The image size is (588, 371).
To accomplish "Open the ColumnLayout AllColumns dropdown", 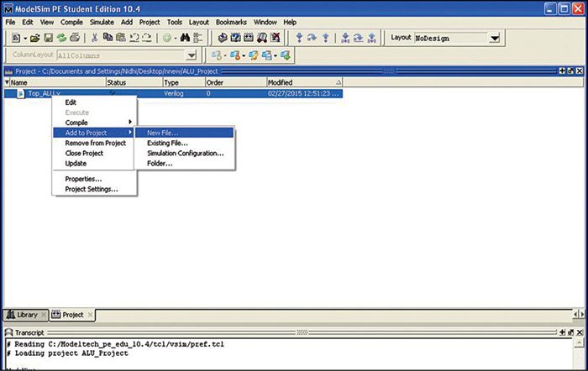I will click(191, 55).
